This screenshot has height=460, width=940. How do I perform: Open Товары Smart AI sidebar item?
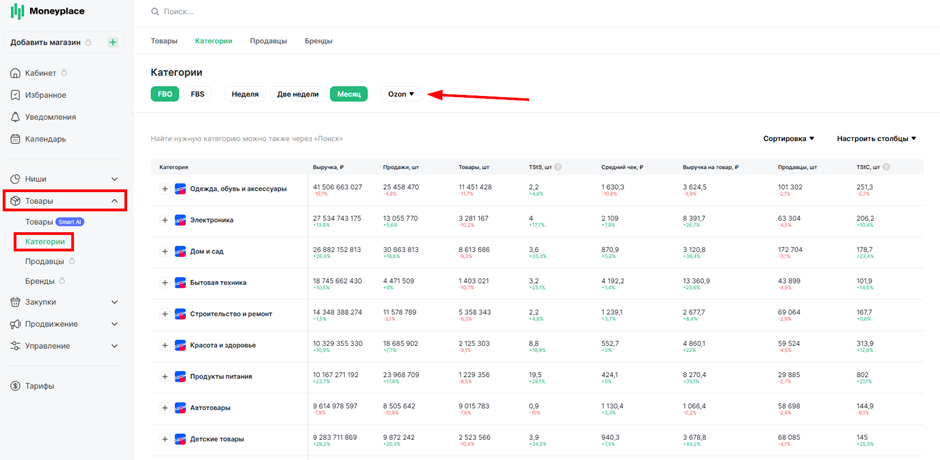point(55,222)
